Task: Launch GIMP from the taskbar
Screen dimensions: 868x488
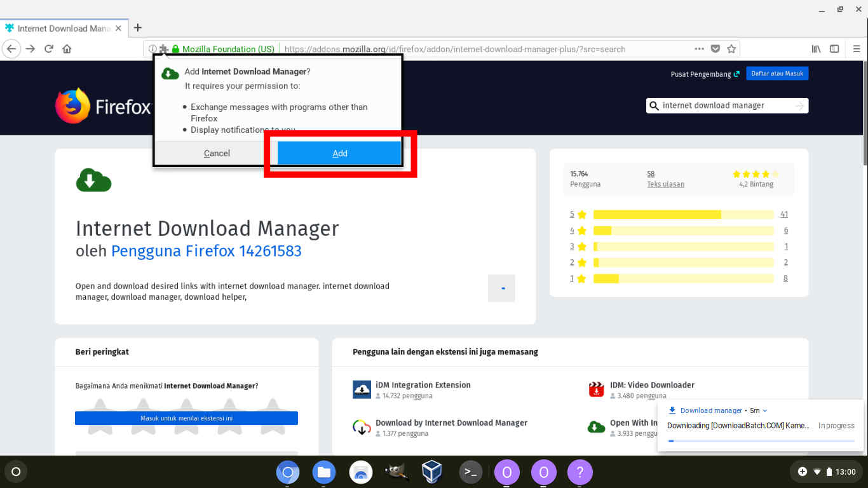Action: tap(397, 472)
